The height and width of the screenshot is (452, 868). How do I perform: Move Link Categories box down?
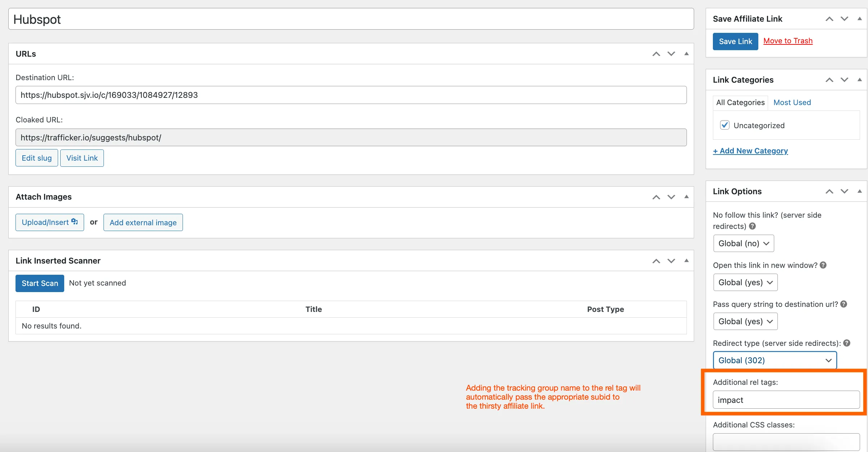[844, 80]
